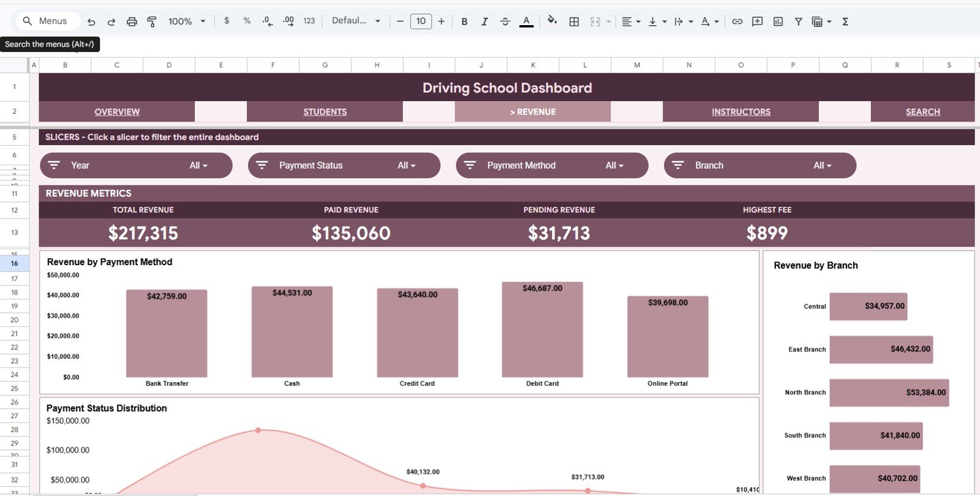Select the Paint format tool

(152, 21)
